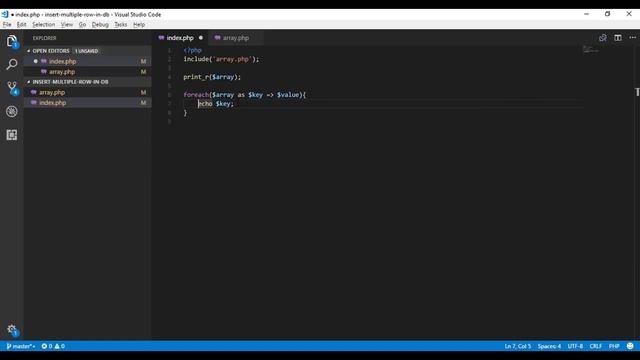Screen dimensions: 640x360
Task: Click the errors count in status bar
Action: coord(47,346)
